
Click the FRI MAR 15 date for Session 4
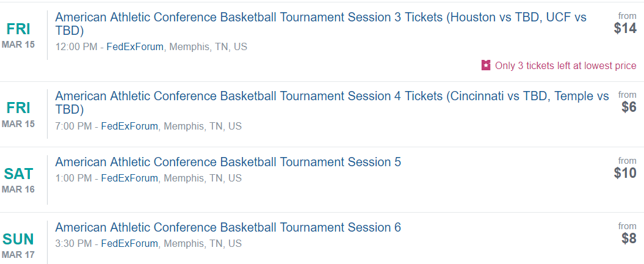click(18, 114)
